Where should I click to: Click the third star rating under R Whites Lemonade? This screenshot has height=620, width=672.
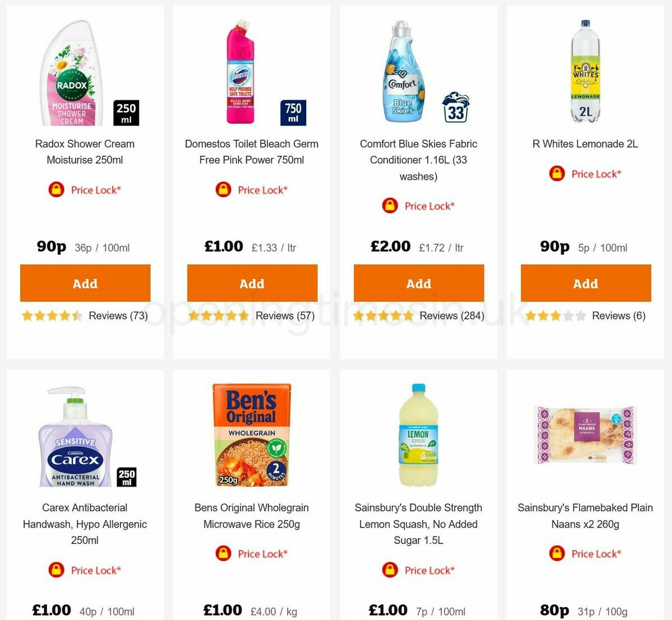(554, 315)
